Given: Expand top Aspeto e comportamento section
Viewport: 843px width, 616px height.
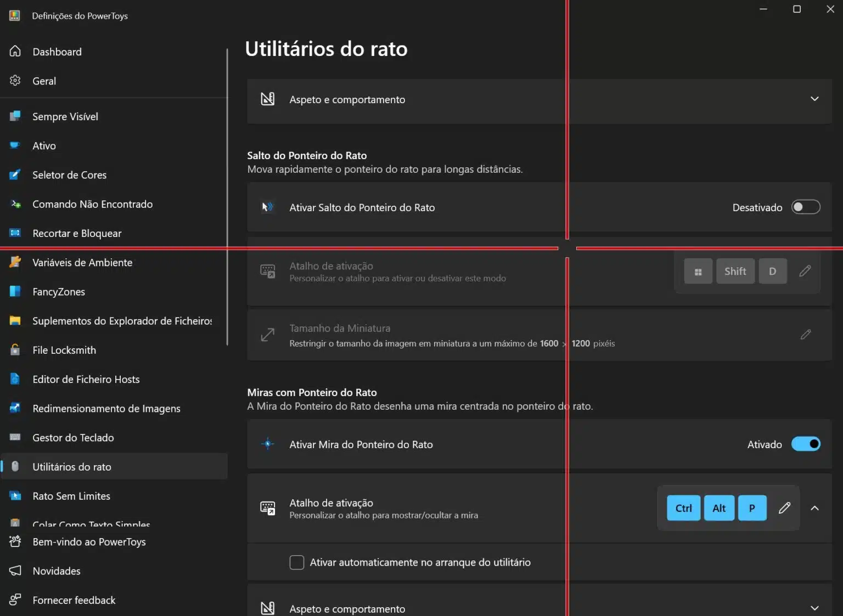Looking at the screenshot, I should (x=815, y=99).
